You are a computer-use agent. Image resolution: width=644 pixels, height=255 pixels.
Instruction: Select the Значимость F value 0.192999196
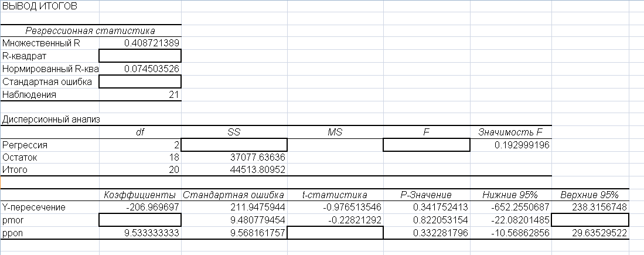[x=517, y=145]
